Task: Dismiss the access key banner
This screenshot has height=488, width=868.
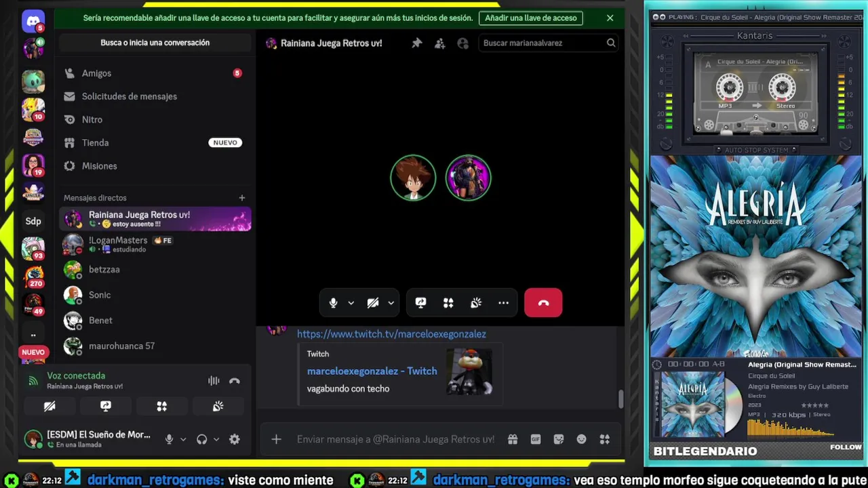Action: pos(610,18)
